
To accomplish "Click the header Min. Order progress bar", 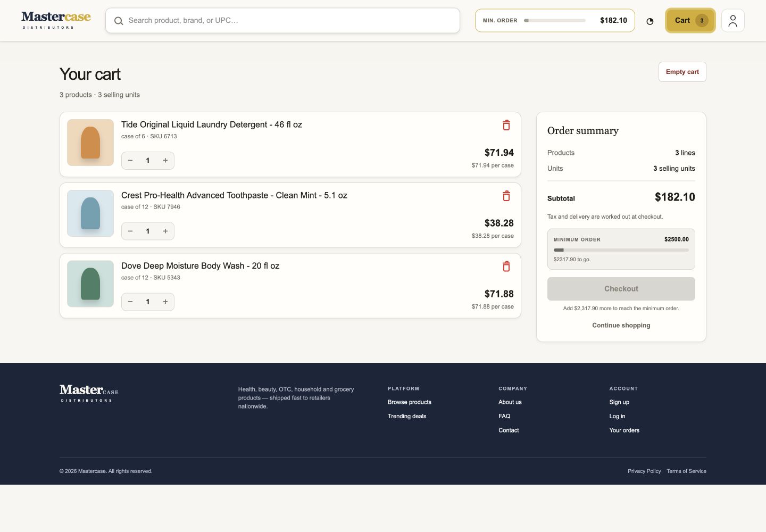I will click(x=555, y=21).
